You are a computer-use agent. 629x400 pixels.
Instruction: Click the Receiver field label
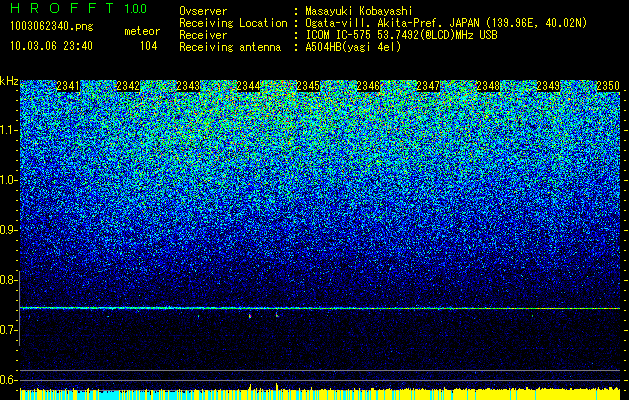tap(203, 35)
